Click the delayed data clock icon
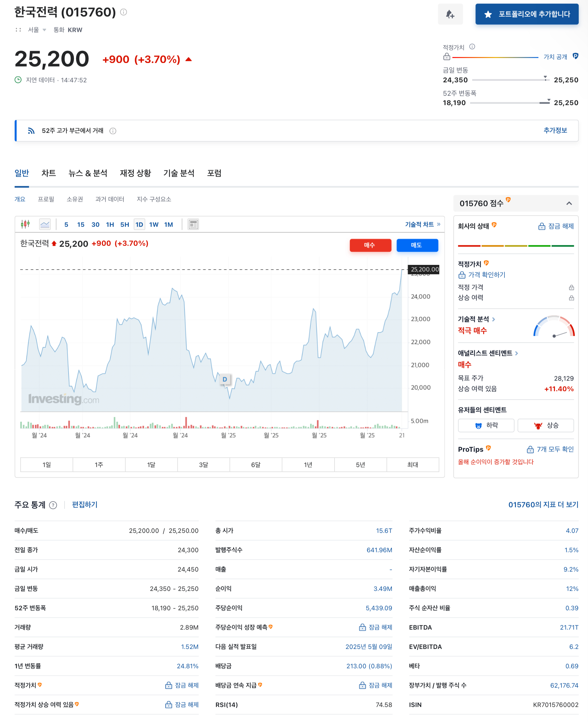Image resolution: width=588 pixels, height=722 pixels. pos(18,80)
